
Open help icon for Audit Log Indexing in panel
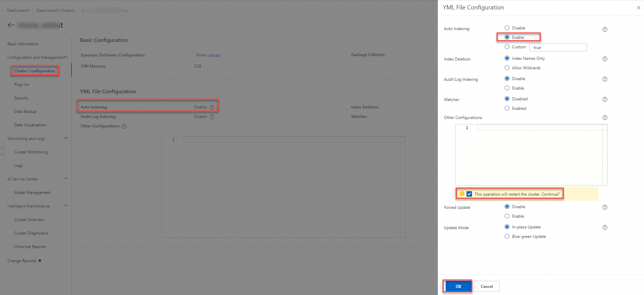pos(605,79)
